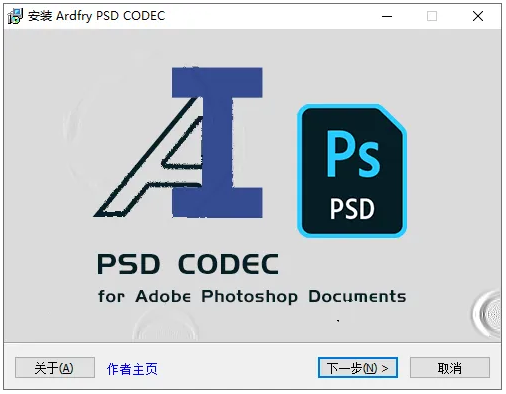Click the '安装 Ardfry PSD CODEC' title text
This screenshot has width=506, height=394.
pyautogui.click(x=96, y=16)
